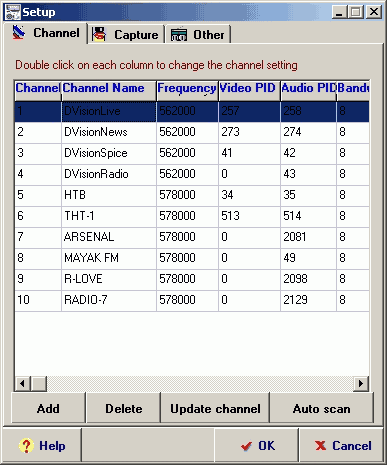
Task: Click the Update channel button
Action: [x=215, y=408]
